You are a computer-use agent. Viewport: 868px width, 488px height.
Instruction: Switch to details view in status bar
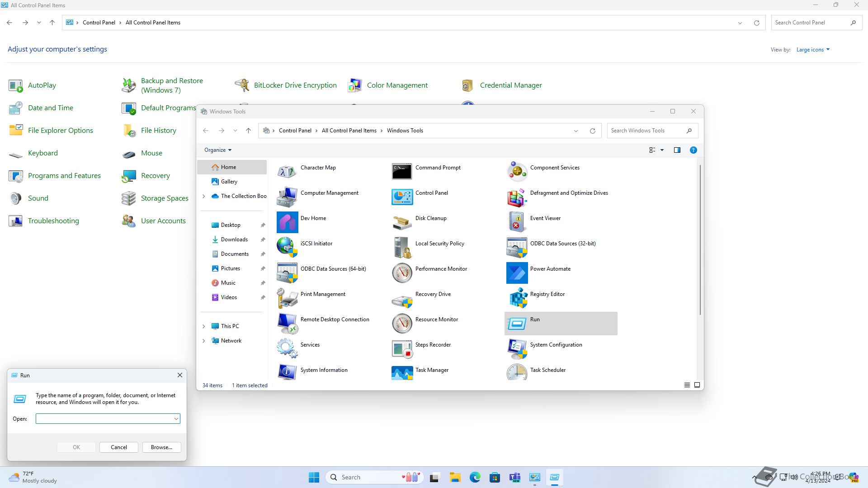tap(687, 385)
